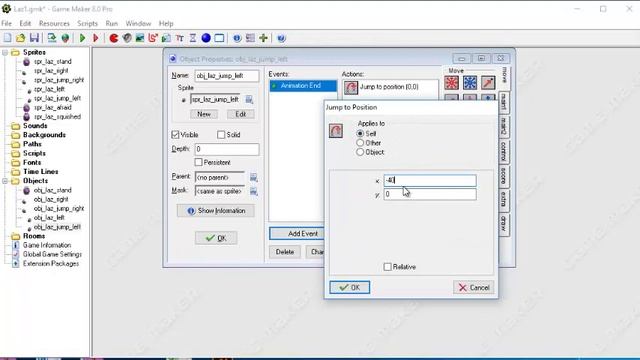Viewport: 640px width, 360px height.
Task: Create a stand-alone executable toolbar icon
Action: click(52, 38)
